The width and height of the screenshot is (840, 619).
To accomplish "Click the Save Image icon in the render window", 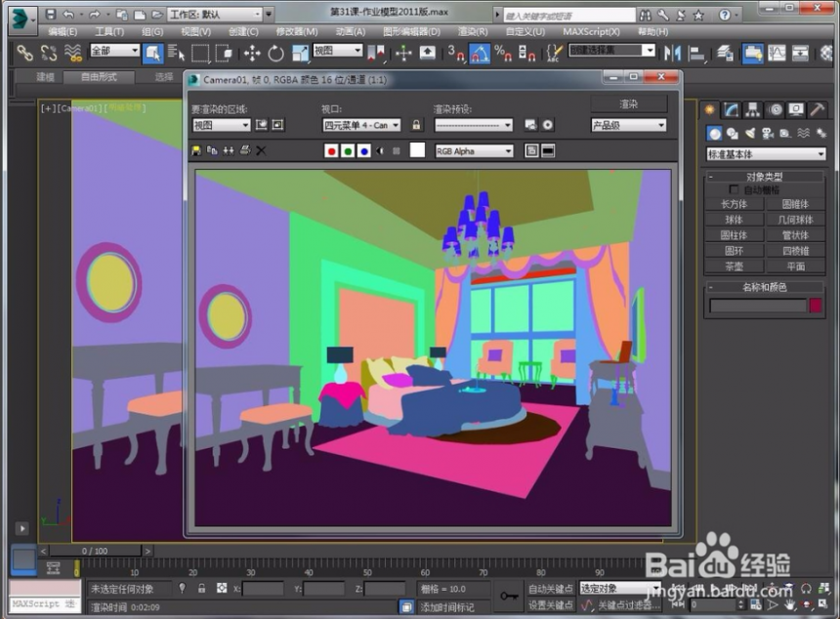I will tap(196, 151).
